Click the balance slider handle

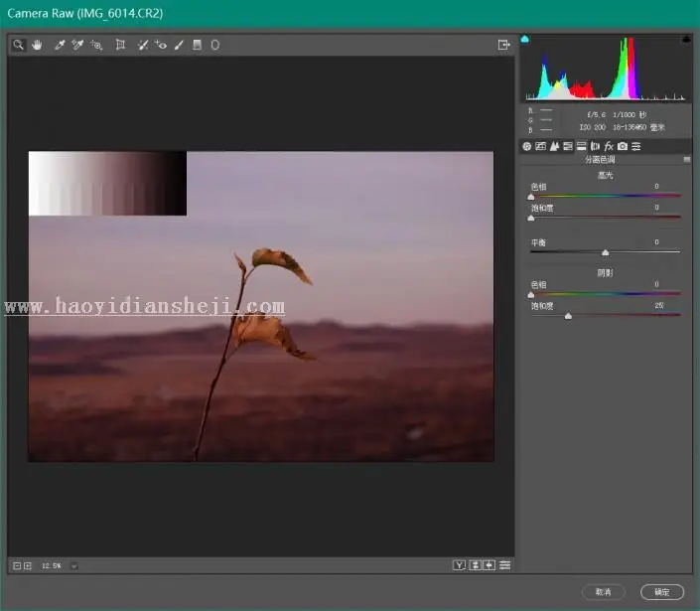click(606, 252)
